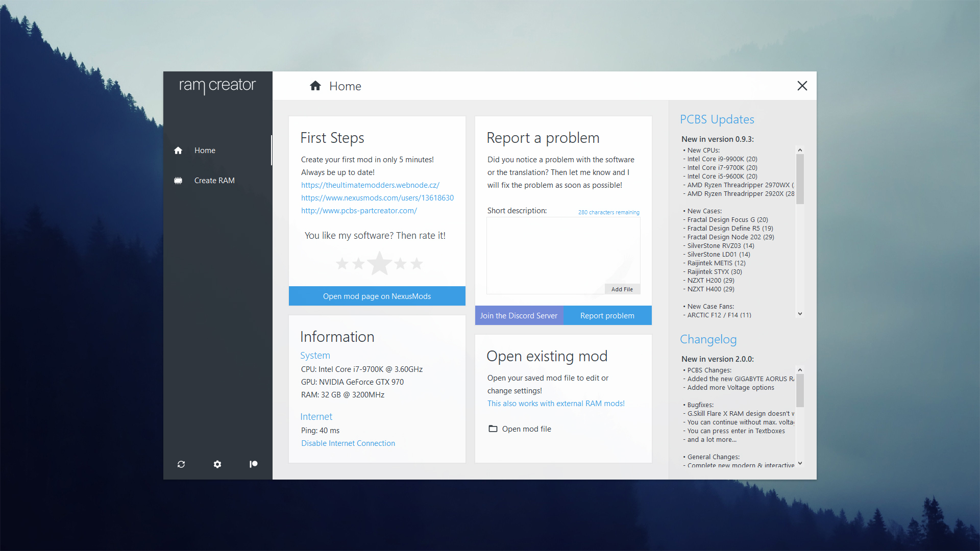Click the Patreon icon in sidebar
Screen dimensions: 980x551
point(253,464)
